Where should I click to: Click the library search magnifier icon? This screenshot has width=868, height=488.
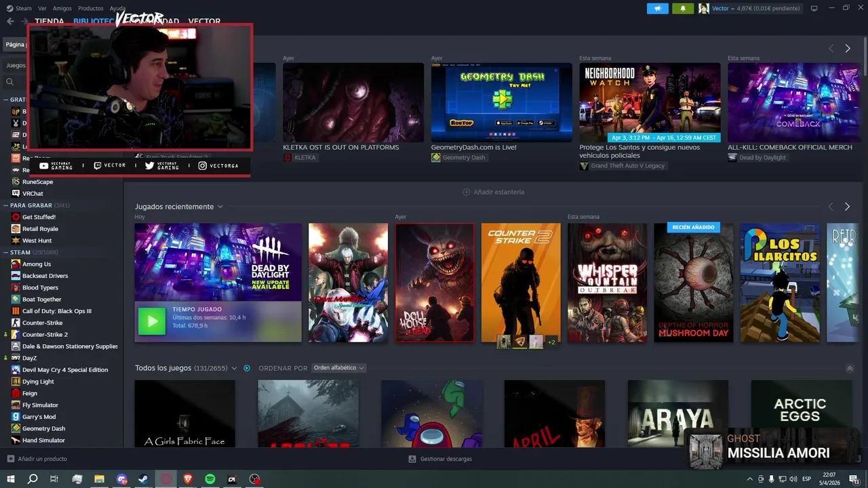point(10,81)
